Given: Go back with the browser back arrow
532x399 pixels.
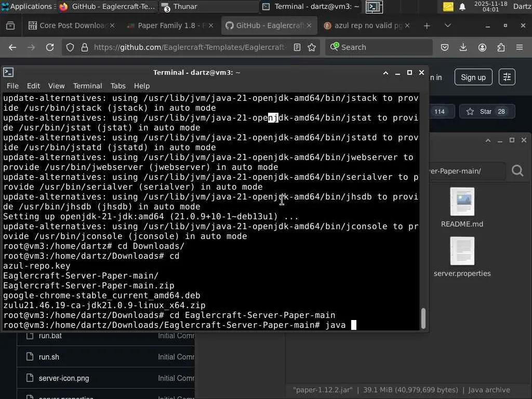Looking at the screenshot, I should point(12,47).
